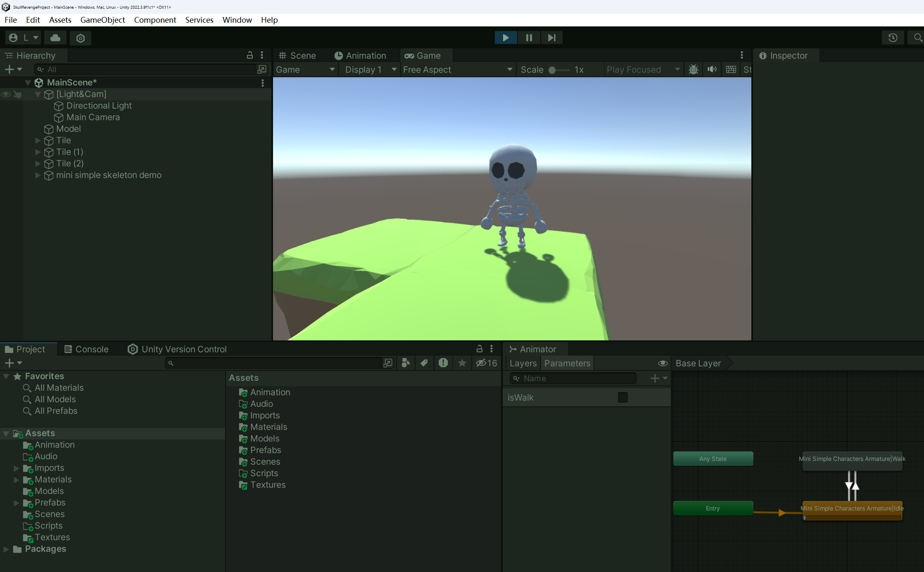Select Main Camera in Hierarchy
The image size is (924, 572).
pyautogui.click(x=93, y=117)
